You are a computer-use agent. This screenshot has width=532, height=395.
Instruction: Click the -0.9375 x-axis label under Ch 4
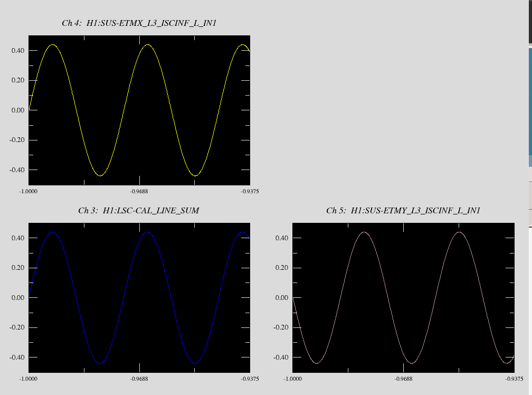coord(250,191)
